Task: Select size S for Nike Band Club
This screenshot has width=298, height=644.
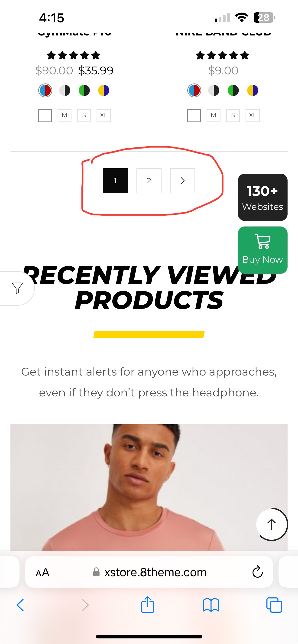Action: click(233, 115)
